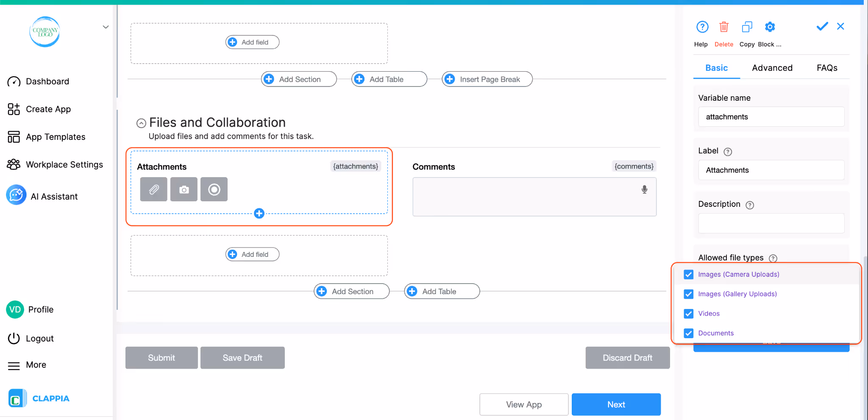Copy the Attachments field
Image resolution: width=868 pixels, height=420 pixels.
[x=746, y=27]
